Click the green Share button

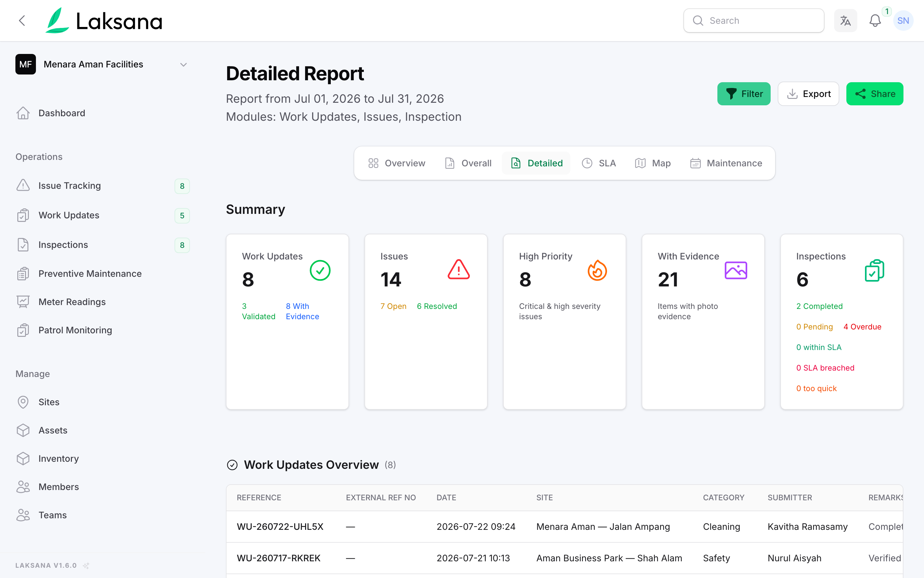pyautogui.click(x=875, y=94)
